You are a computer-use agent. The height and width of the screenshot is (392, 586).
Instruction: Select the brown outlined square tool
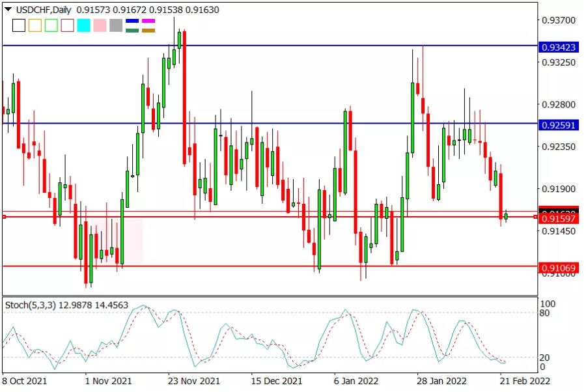pyautogui.click(x=67, y=25)
